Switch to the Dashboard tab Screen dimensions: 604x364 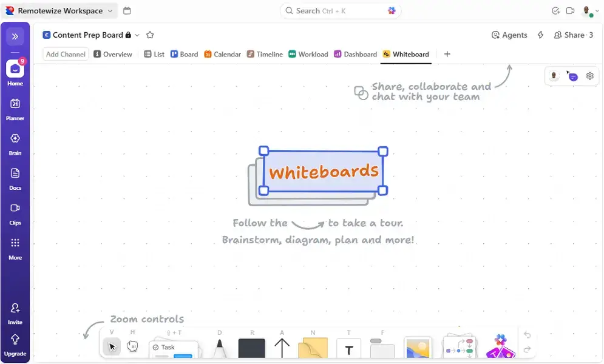[x=355, y=54]
